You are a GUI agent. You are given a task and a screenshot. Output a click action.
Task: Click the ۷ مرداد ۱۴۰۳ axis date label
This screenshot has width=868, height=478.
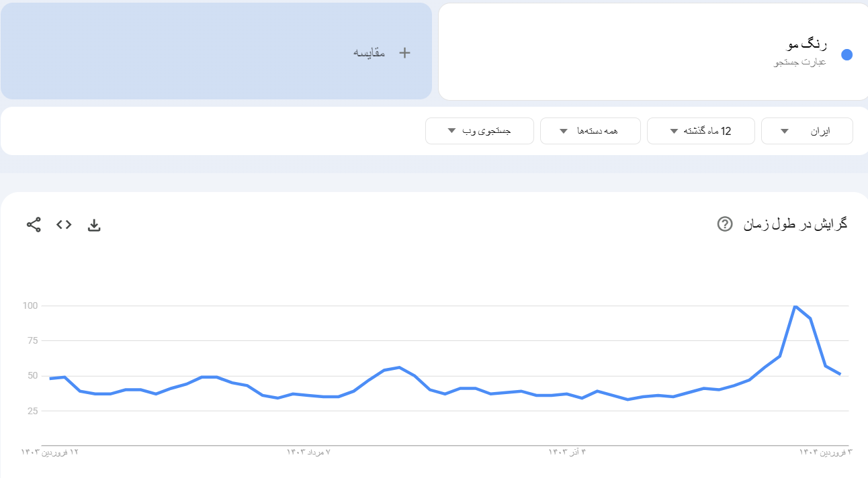pos(309,452)
